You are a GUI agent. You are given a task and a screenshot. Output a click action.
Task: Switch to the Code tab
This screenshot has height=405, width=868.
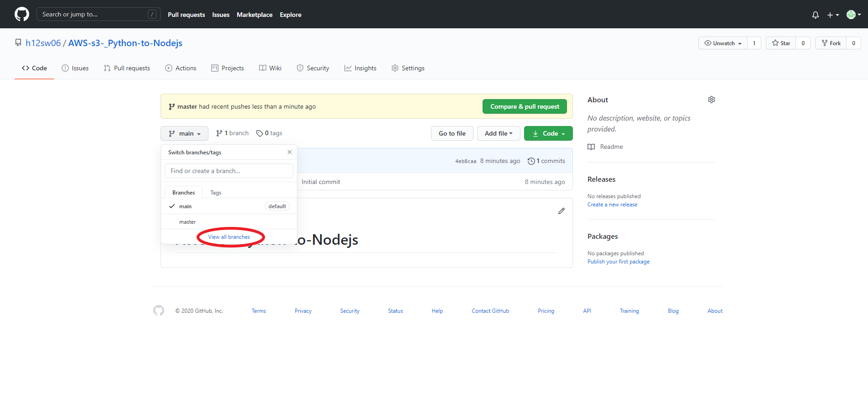click(x=34, y=68)
